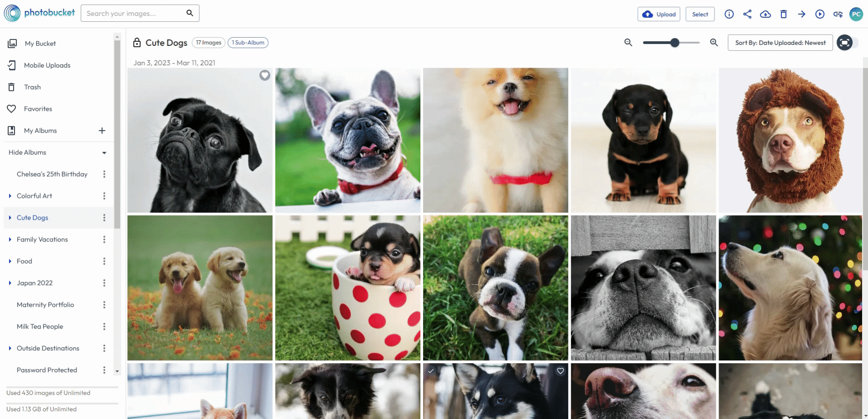Collapse list with Hide Albums arrow
This screenshot has width=868, height=419.
(x=104, y=153)
